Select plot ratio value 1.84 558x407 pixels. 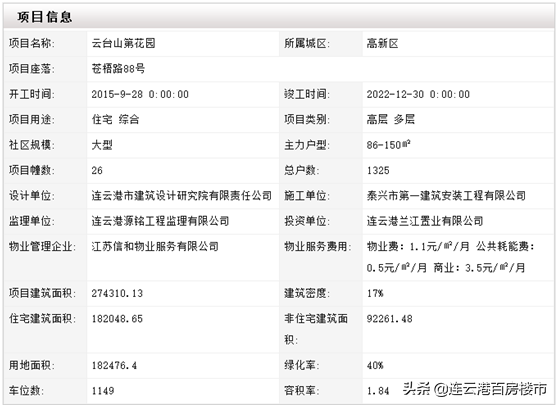click(378, 391)
